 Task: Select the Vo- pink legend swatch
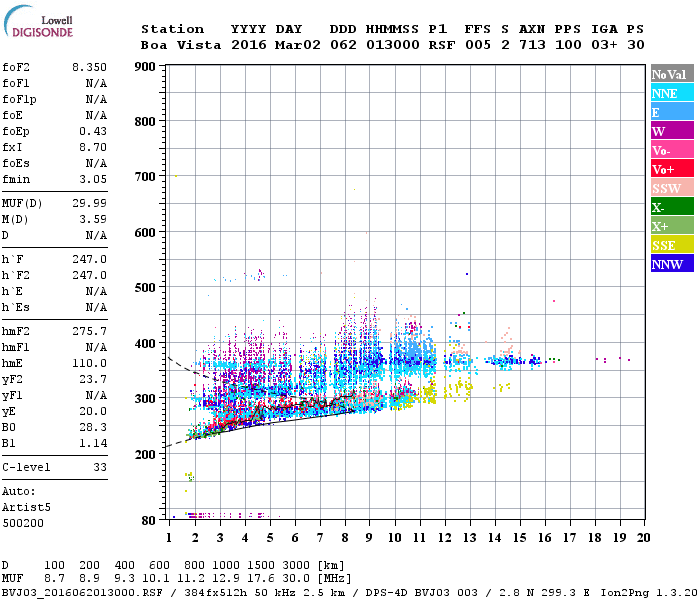pyautogui.click(x=672, y=150)
